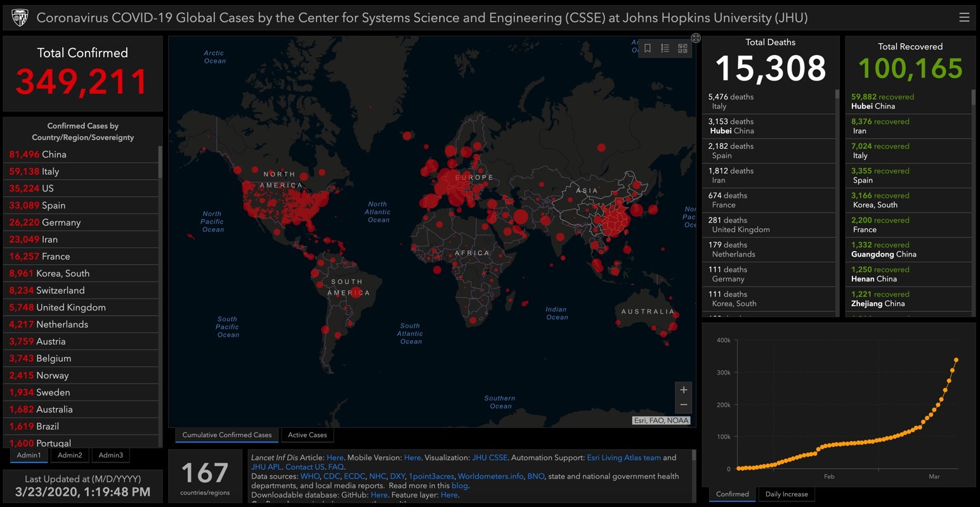Click the Worldometers.info link
The width and height of the screenshot is (980, 507).
coord(490,477)
